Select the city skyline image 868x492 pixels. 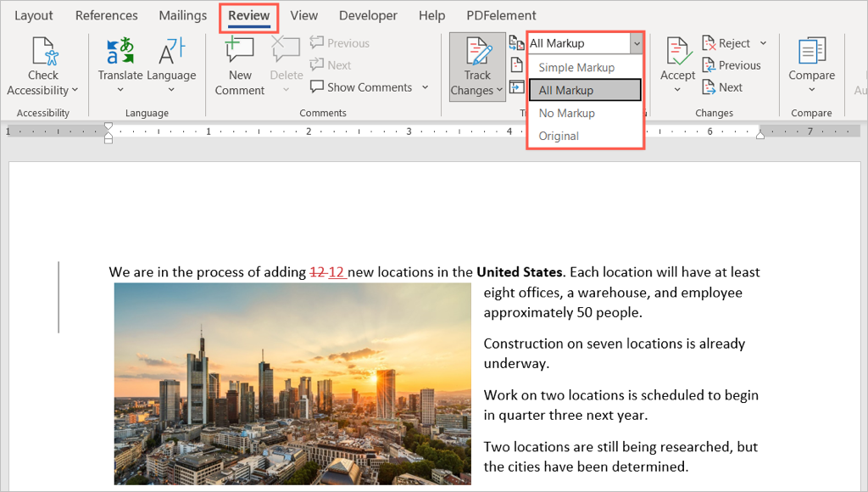(292, 383)
